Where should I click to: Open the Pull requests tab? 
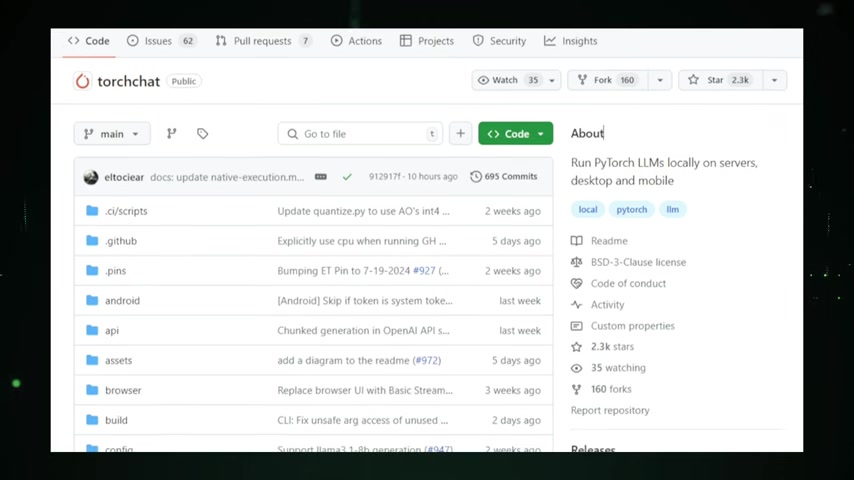264,41
